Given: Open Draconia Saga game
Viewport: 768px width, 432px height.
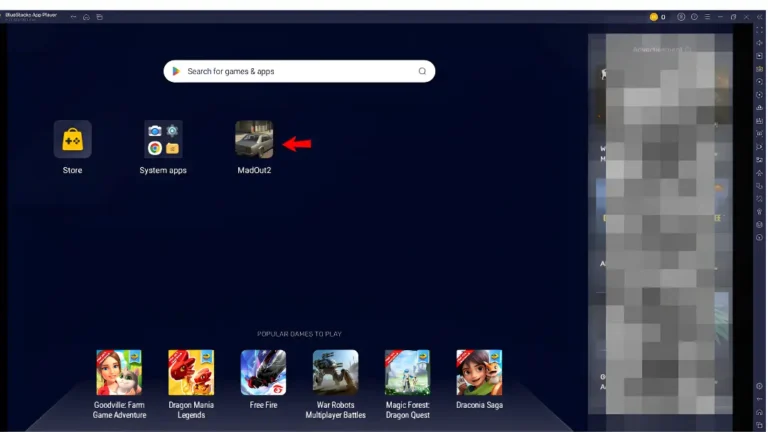Looking at the screenshot, I should coord(479,372).
